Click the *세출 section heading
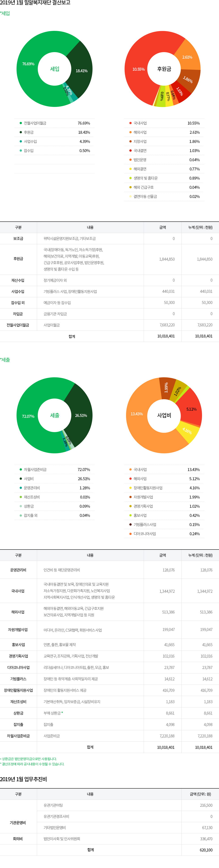This screenshot has width=219, height=868. coord(5,360)
